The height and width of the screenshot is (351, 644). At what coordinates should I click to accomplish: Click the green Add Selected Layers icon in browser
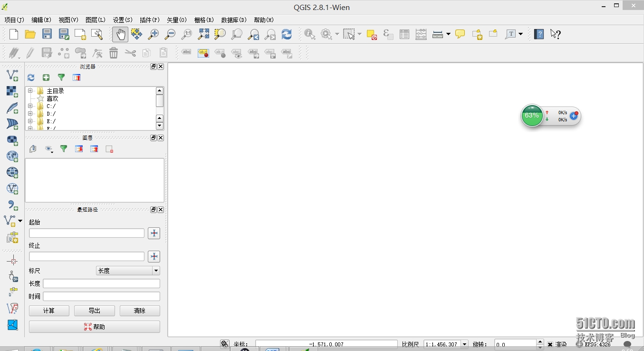[46, 78]
